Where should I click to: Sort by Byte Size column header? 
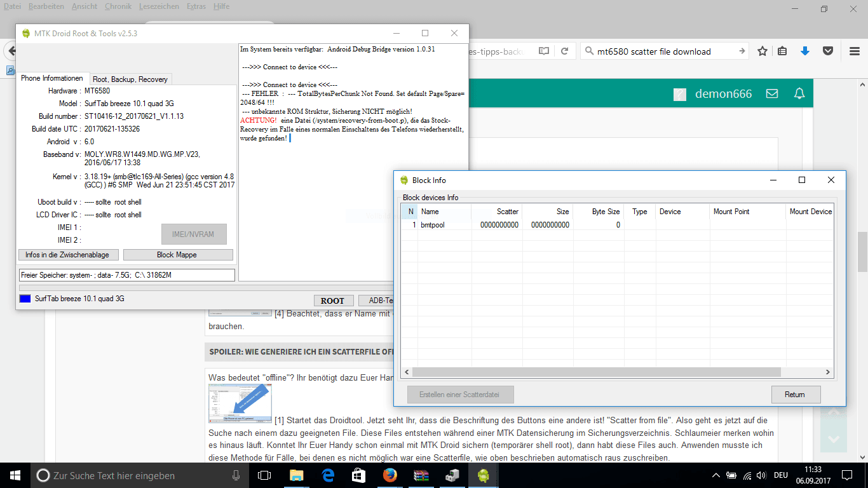click(x=599, y=212)
